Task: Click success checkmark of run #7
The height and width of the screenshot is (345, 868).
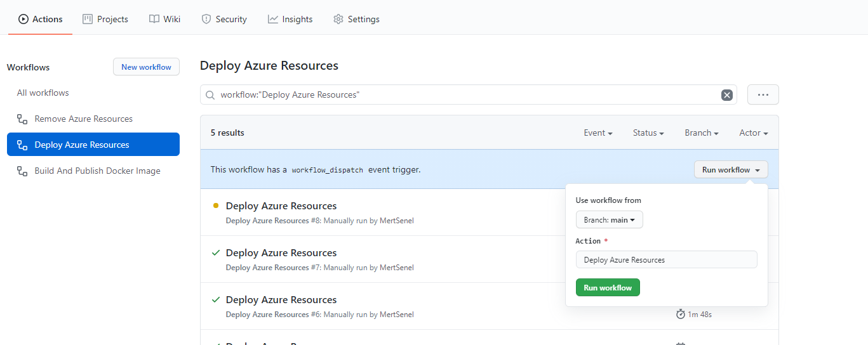Action: click(x=216, y=252)
